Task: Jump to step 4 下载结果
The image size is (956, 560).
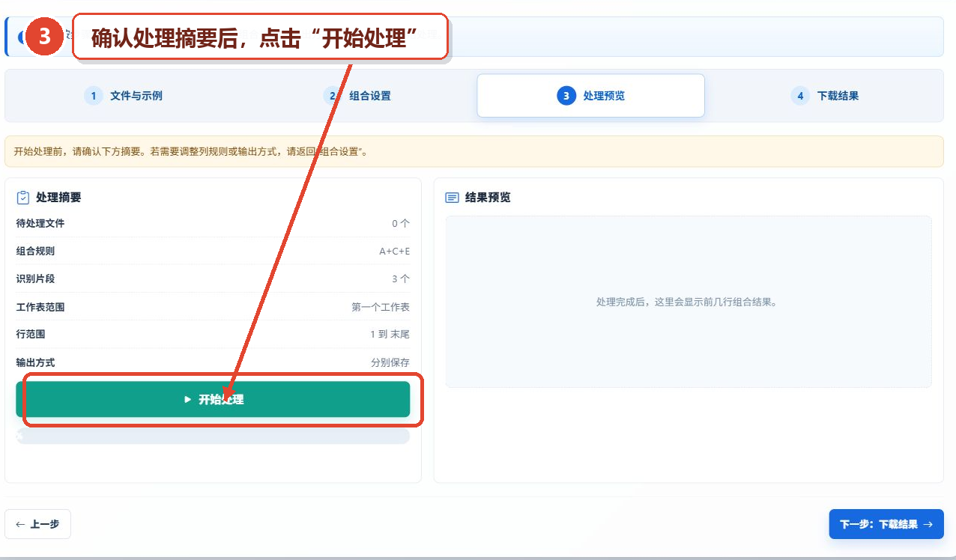Action: [x=825, y=96]
